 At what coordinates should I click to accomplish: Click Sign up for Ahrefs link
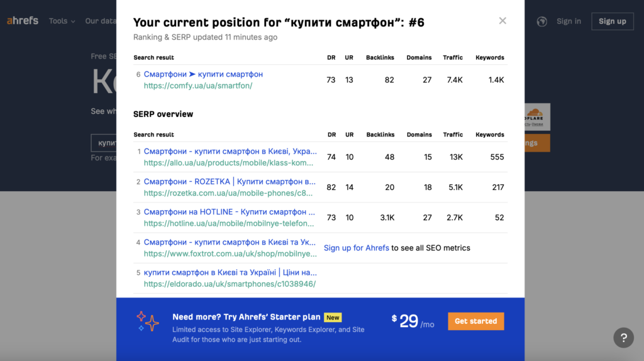click(356, 248)
